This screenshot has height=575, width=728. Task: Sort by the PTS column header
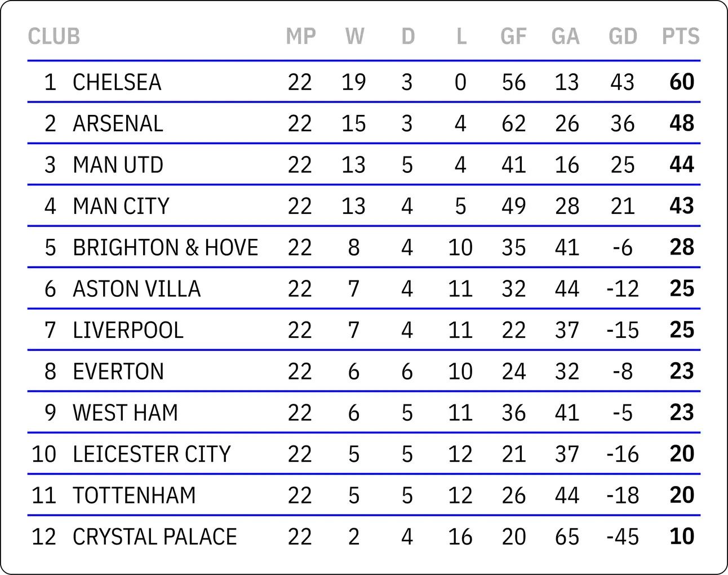click(681, 37)
